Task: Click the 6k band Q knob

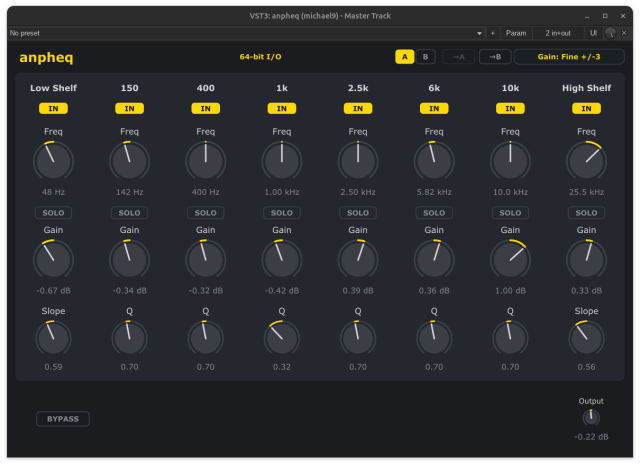Action: click(434, 338)
